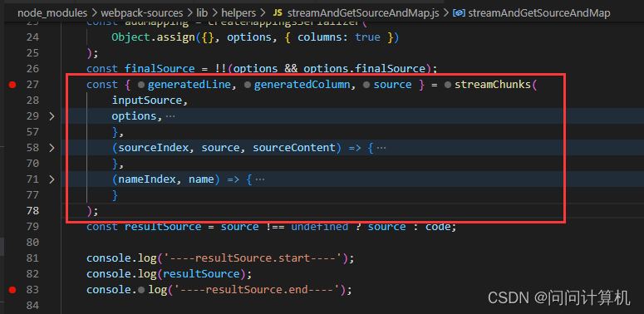Click sourceIndex parameter on line 58
The width and height of the screenshot is (644, 314).
point(153,148)
